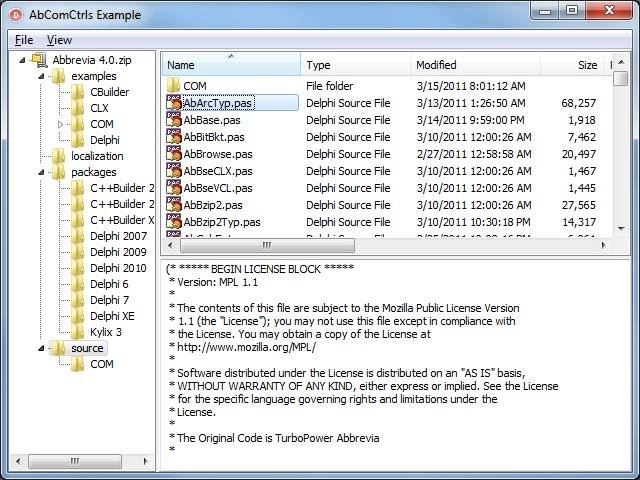Select the Kylix 3 tree label

pyautogui.click(x=106, y=332)
